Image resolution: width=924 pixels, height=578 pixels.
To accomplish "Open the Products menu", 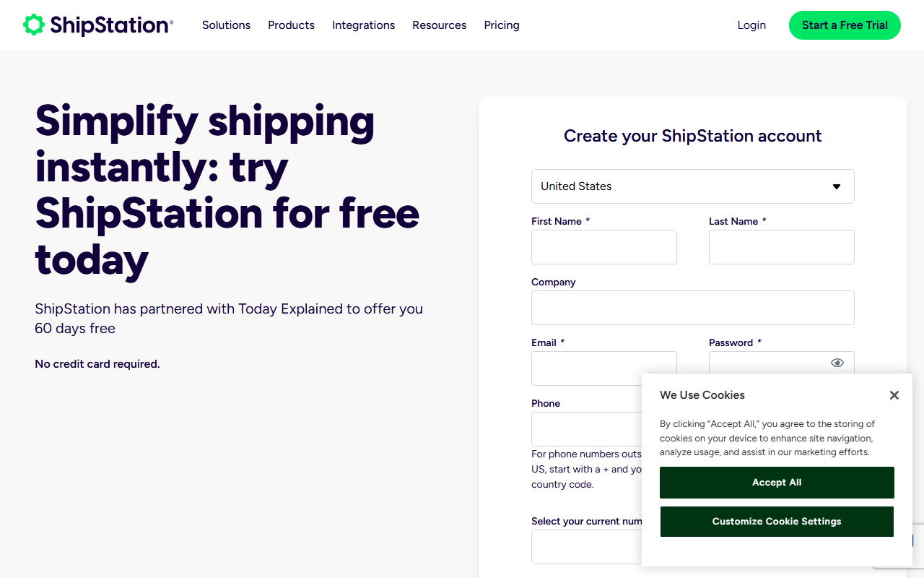I will 291,25.
